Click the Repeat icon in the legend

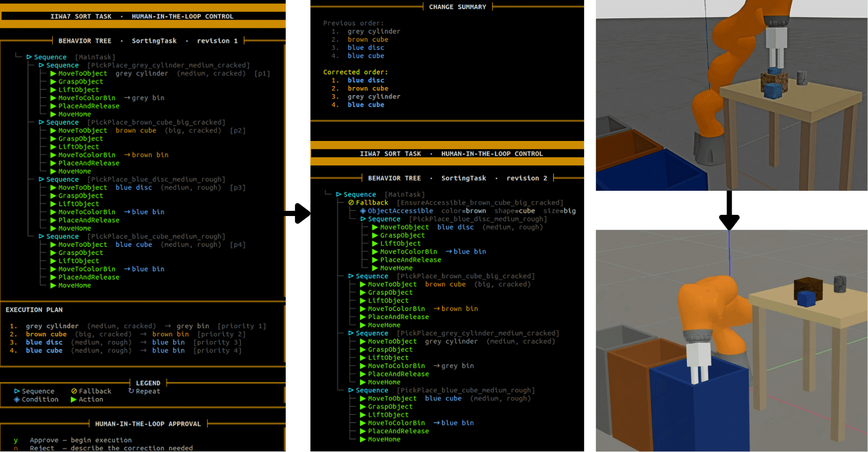131,391
